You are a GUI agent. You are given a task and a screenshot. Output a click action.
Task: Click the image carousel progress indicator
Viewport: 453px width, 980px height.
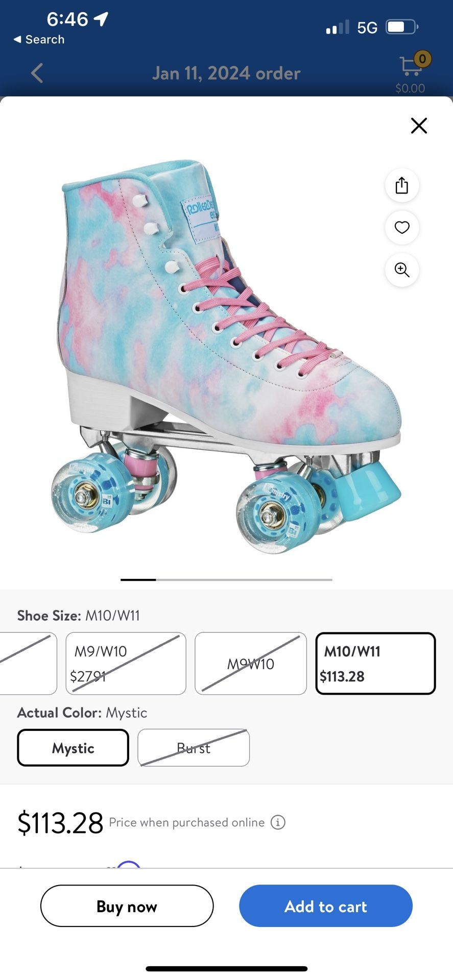(x=226, y=580)
